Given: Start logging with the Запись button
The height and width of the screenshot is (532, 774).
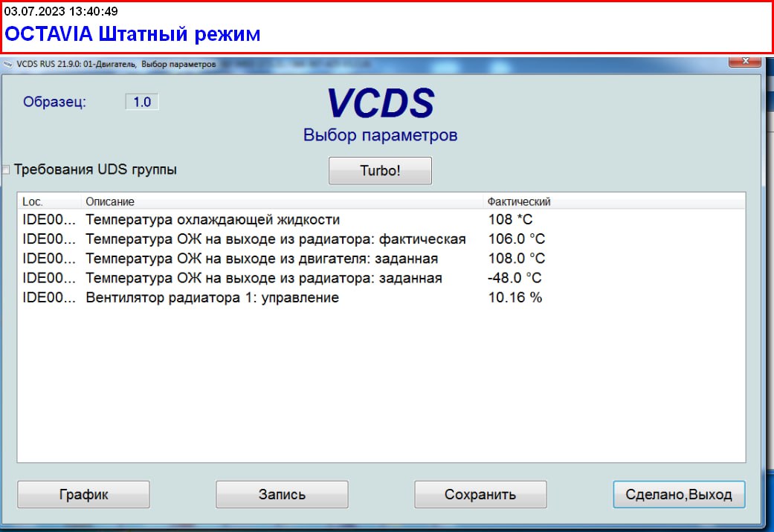Looking at the screenshot, I should pos(282,495).
